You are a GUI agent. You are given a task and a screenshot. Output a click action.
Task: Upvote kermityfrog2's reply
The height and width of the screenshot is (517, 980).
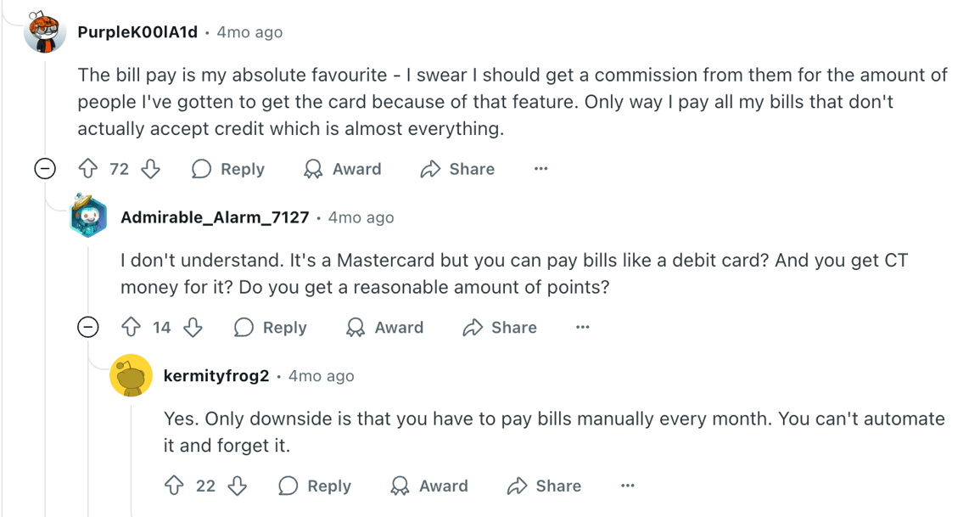pyautogui.click(x=174, y=486)
